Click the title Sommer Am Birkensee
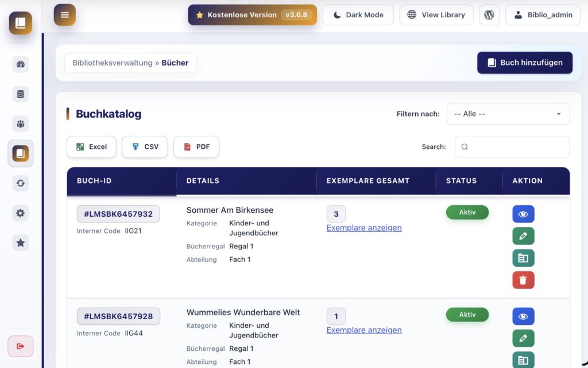Viewport: 588px width, 368px height. coord(230,210)
